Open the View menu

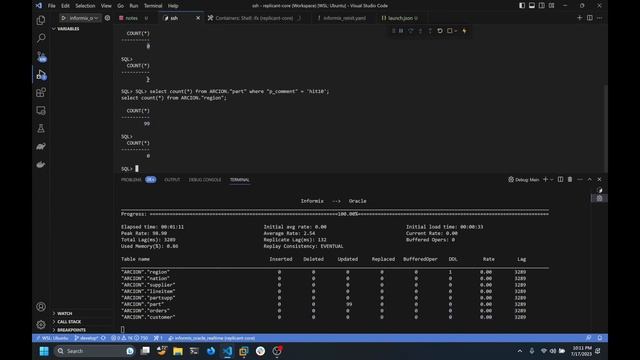tap(106, 6)
